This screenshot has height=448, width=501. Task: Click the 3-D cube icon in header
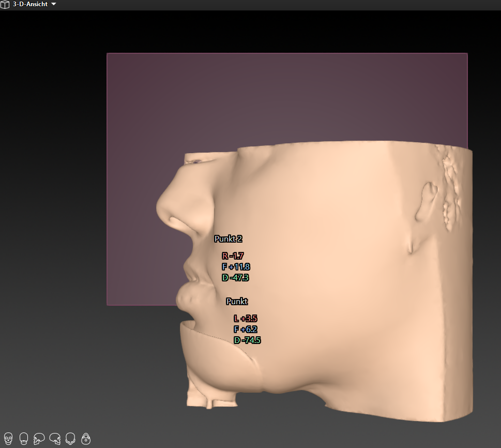tap(6, 4)
